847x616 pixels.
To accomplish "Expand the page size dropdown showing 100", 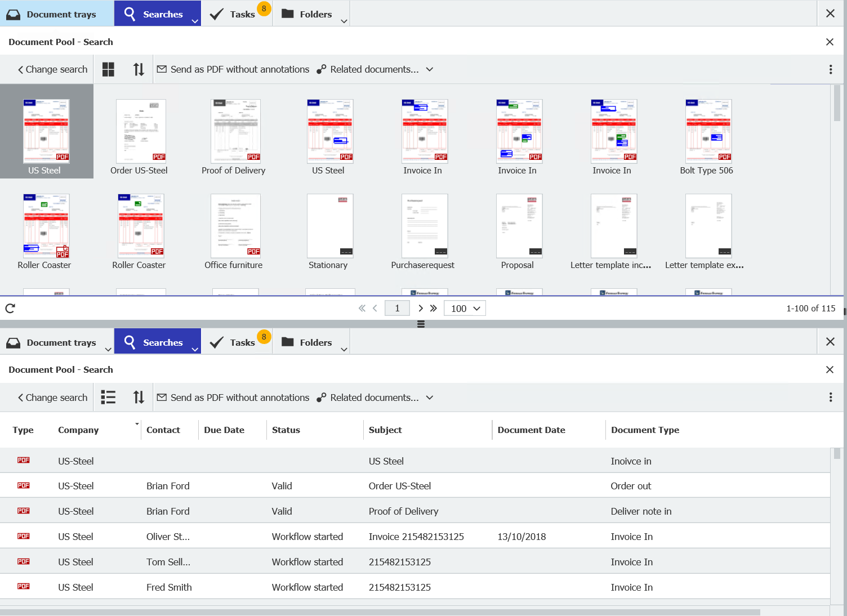I will click(465, 308).
